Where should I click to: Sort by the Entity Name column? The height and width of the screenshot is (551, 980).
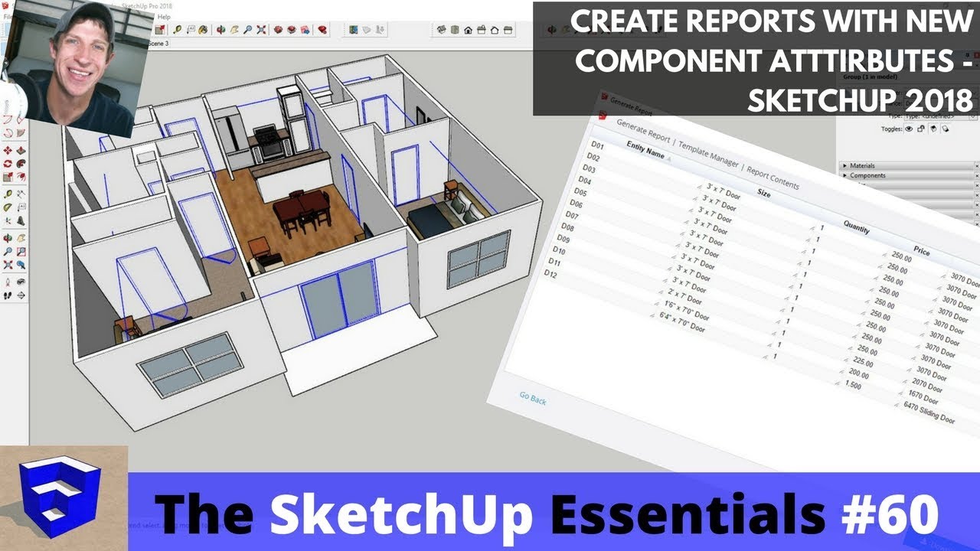point(645,150)
